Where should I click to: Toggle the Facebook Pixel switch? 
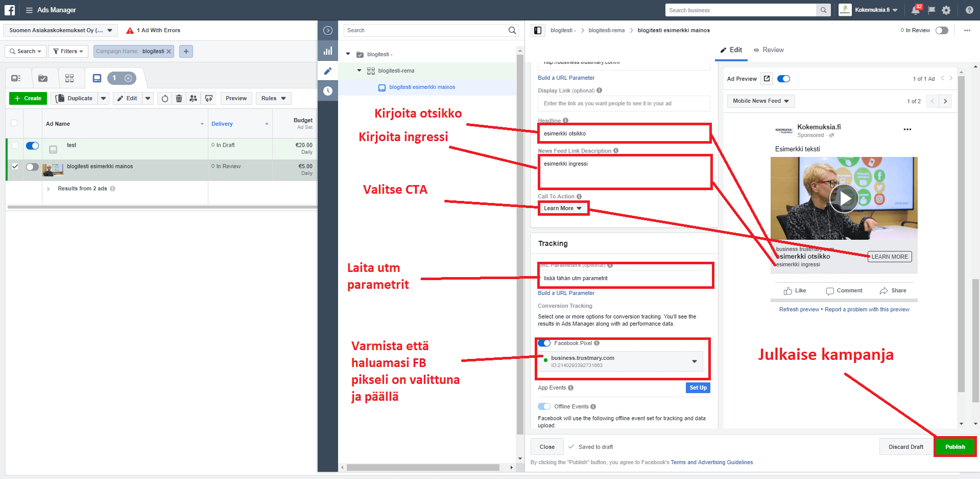point(544,343)
